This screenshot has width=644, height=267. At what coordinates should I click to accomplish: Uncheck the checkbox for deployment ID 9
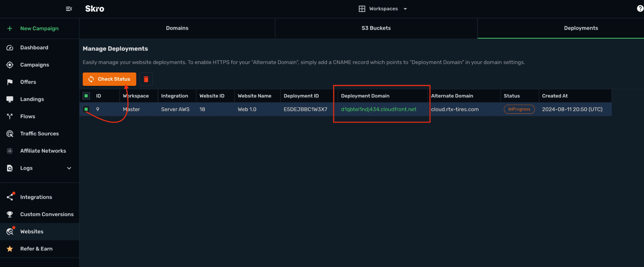tap(86, 109)
